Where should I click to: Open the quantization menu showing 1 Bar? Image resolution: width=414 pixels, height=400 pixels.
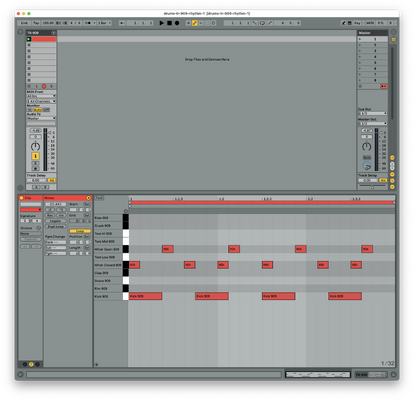[x=104, y=23]
